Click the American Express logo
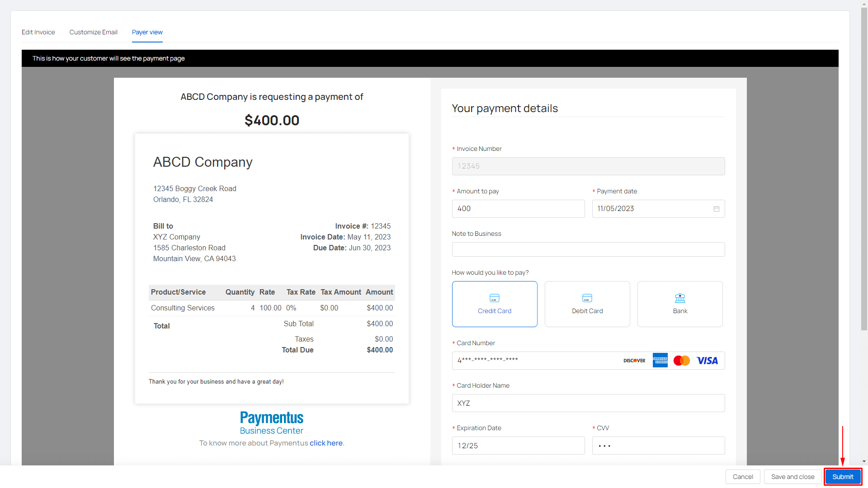The image size is (868, 488). (x=660, y=361)
